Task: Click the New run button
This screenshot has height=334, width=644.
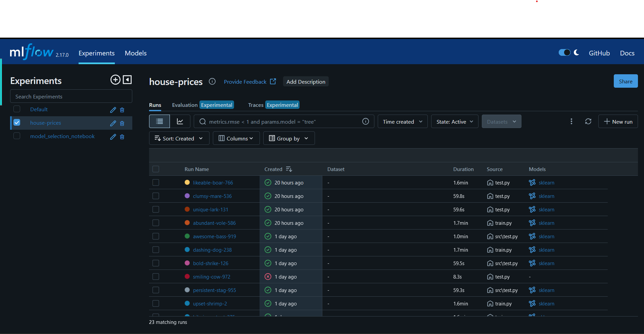Action: [x=618, y=121]
